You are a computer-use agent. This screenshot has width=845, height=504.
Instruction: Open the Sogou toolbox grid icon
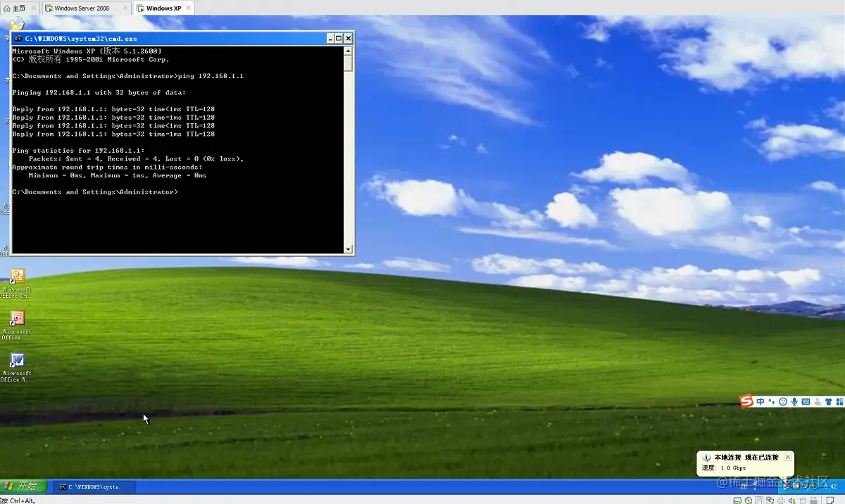(839, 401)
